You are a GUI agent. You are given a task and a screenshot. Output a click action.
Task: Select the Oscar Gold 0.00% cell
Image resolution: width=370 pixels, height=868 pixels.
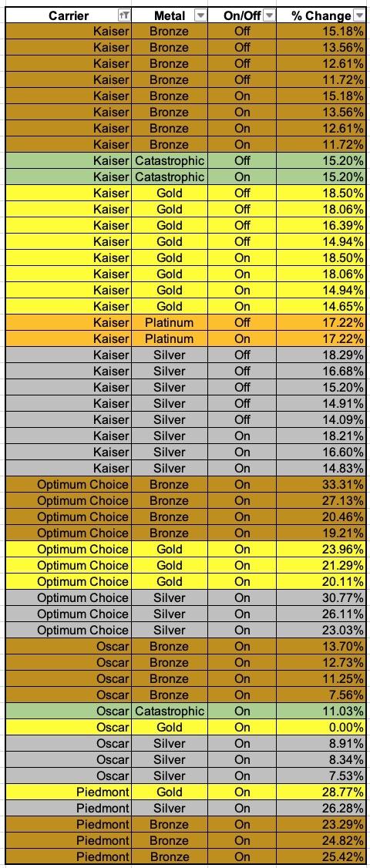pos(321,727)
